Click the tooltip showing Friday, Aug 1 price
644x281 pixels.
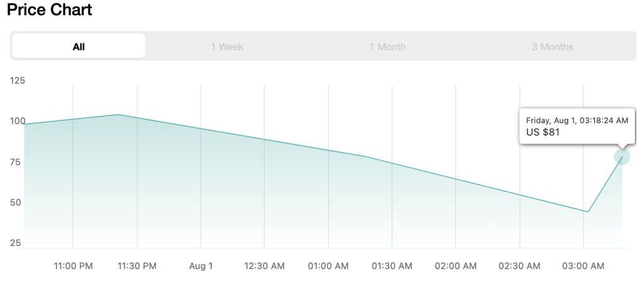pos(577,126)
